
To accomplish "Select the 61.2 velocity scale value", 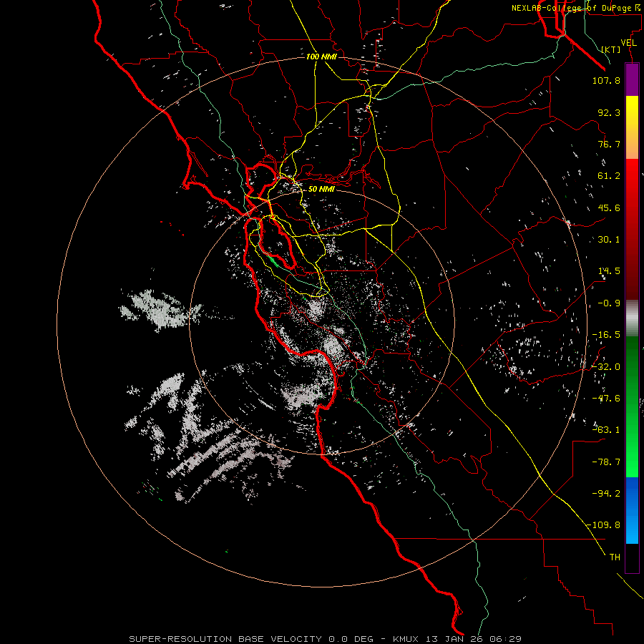I will point(609,176).
